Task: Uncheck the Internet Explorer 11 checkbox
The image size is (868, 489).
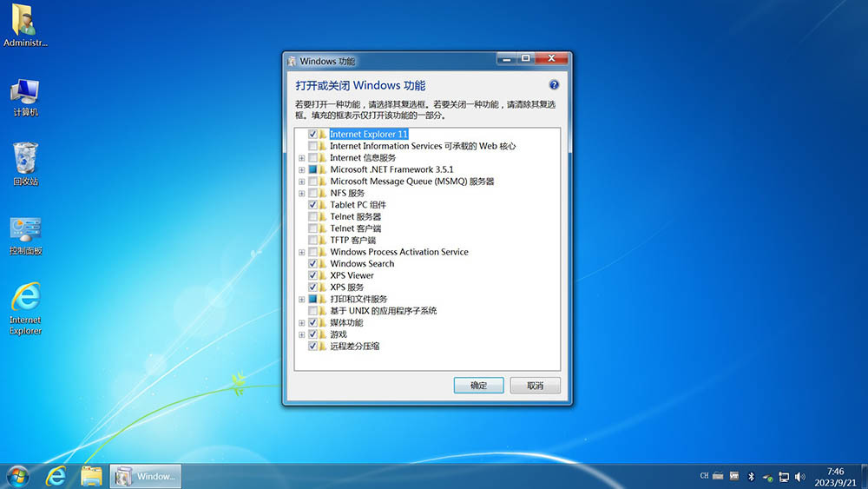Action: [x=312, y=135]
